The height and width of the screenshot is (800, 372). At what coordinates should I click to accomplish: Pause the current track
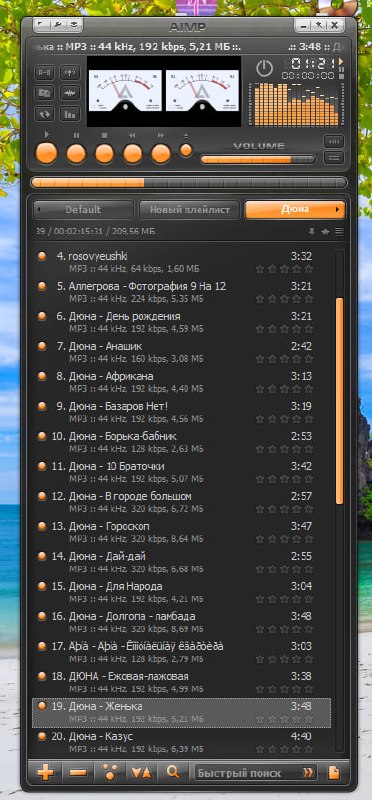pyautogui.click(x=76, y=153)
